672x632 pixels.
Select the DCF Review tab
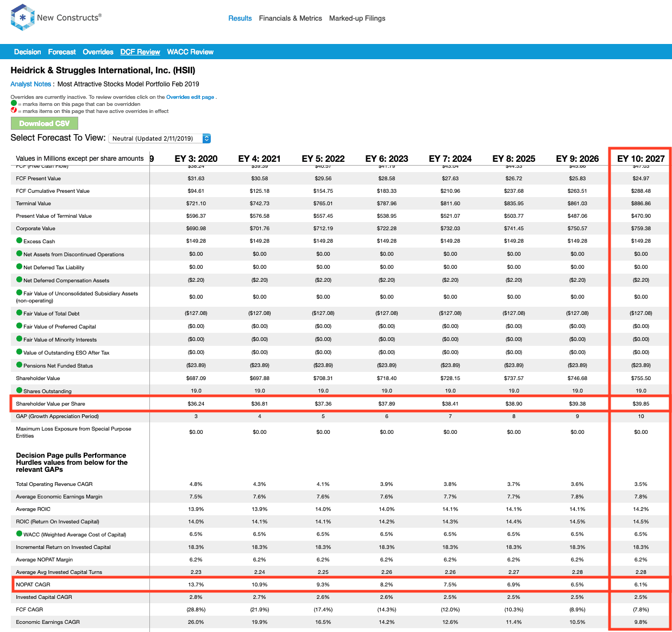(140, 52)
